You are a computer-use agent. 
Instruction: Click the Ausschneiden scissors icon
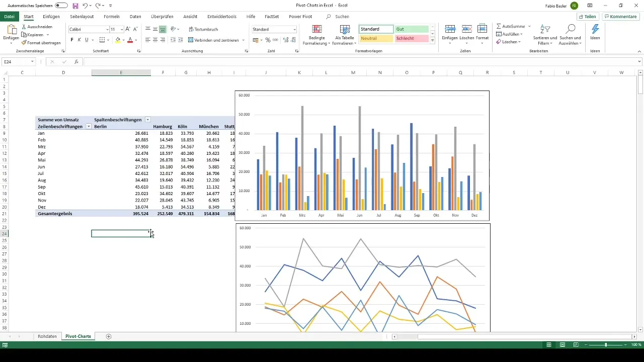tap(24, 26)
